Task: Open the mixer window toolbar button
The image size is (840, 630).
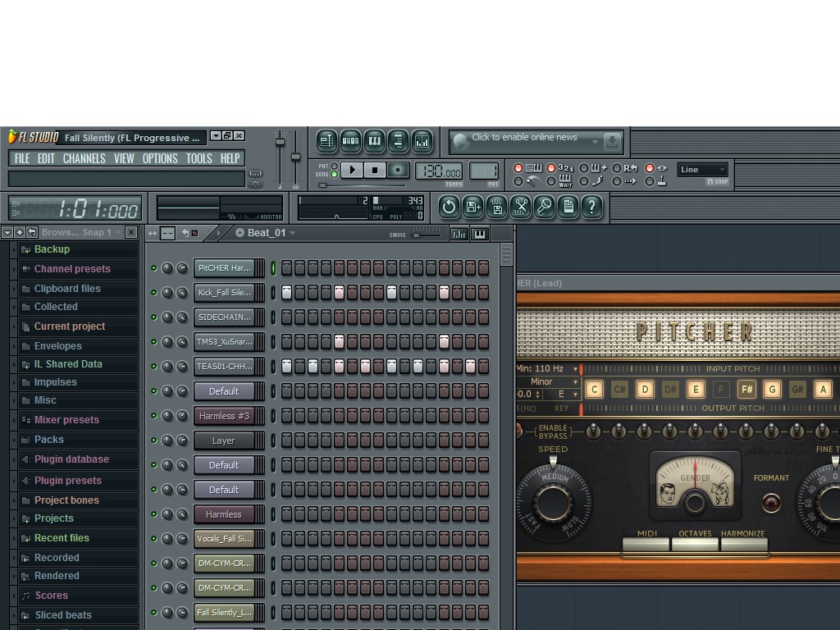Action: pos(422,141)
